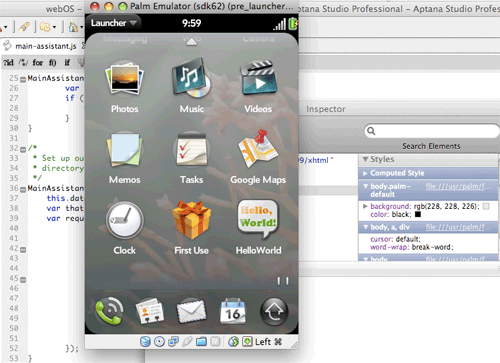
Task: Collapse code fold marker on line 42
Action: 23,250
